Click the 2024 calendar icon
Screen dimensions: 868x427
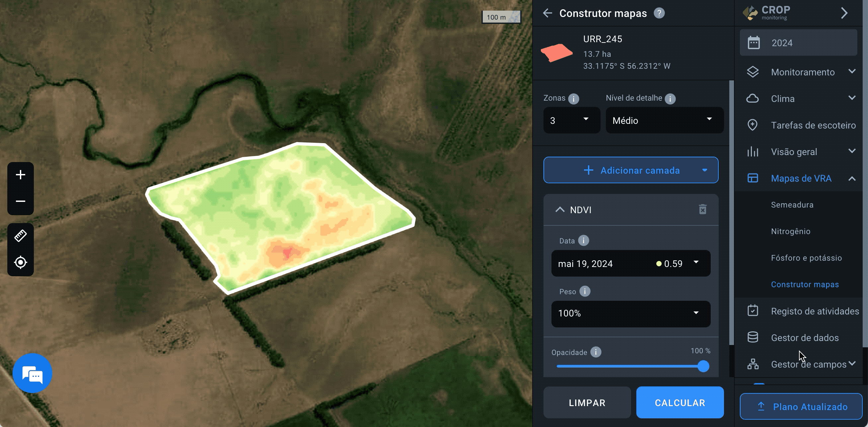click(x=755, y=43)
